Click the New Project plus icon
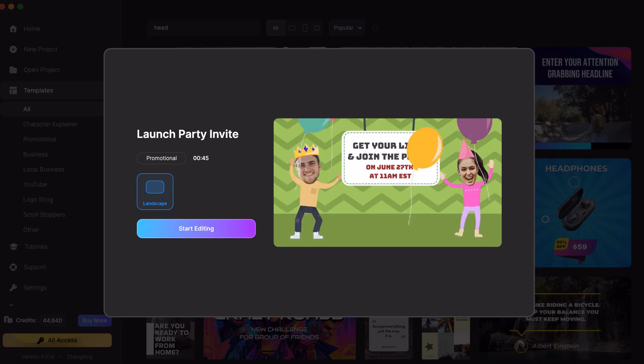This screenshot has width=644, height=364. click(13, 49)
